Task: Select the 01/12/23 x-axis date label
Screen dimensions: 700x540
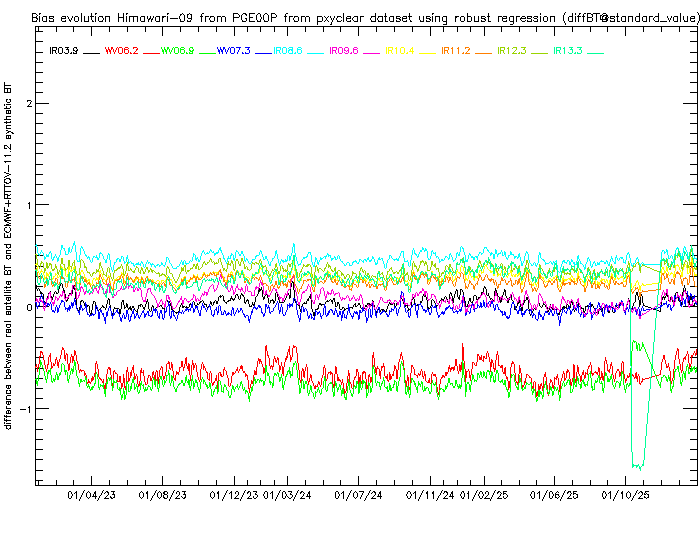Action: coord(232,495)
